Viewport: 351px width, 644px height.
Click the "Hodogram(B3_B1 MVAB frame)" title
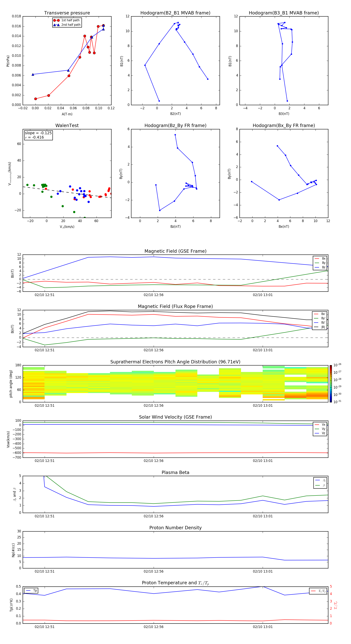coord(284,13)
